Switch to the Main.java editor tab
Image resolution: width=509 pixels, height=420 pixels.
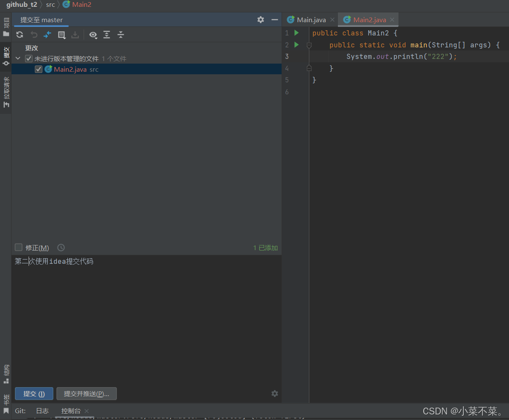coord(311,20)
